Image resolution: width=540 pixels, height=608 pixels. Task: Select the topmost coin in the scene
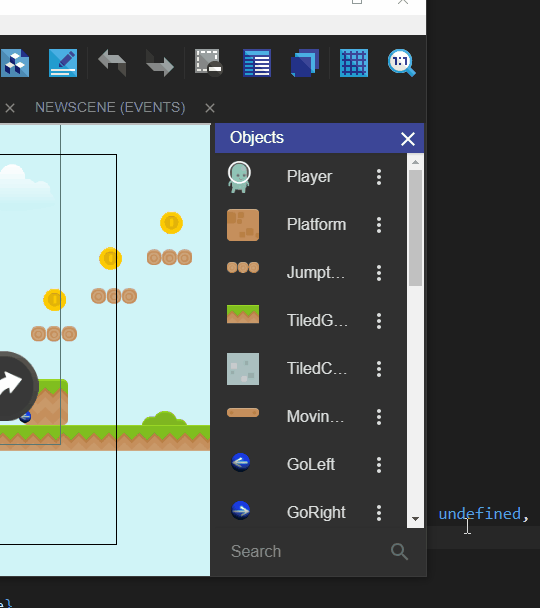point(171,223)
